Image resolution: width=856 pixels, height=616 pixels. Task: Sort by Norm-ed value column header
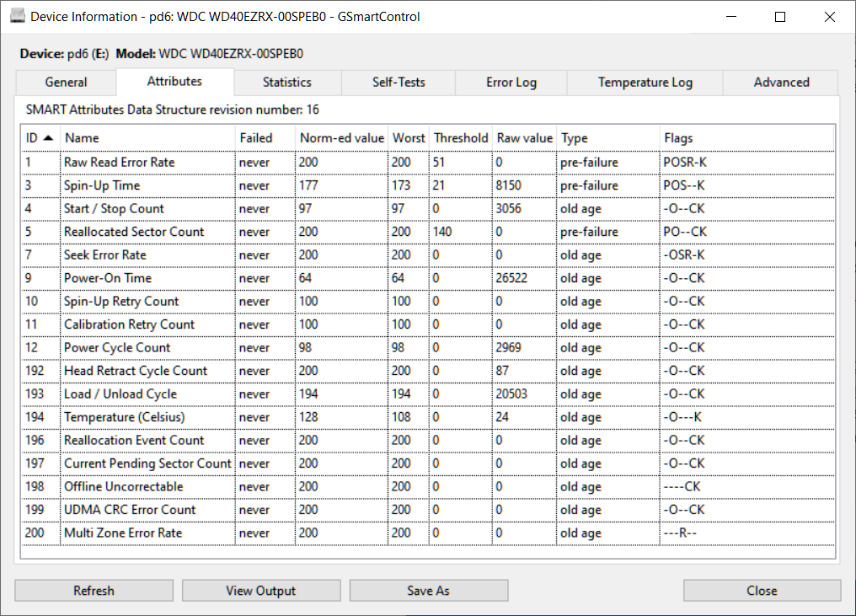click(342, 138)
